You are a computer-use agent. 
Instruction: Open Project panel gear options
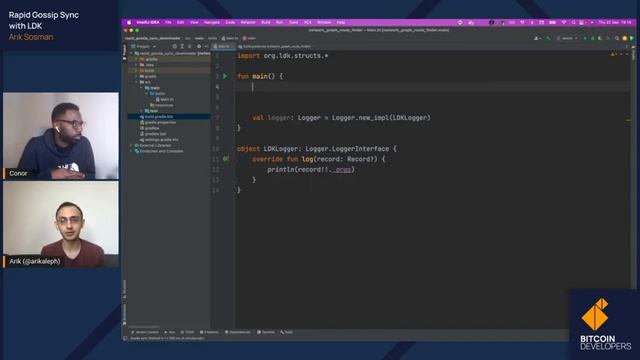click(199, 47)
